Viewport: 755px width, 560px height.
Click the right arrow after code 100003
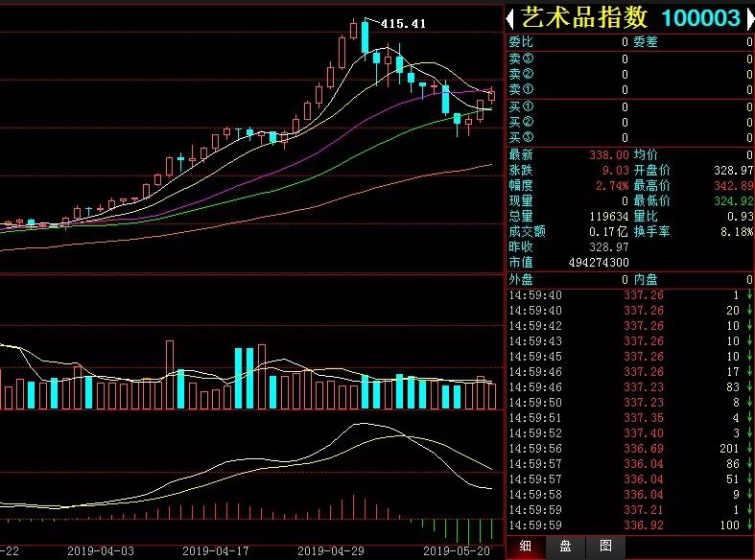tap(750, 19)
